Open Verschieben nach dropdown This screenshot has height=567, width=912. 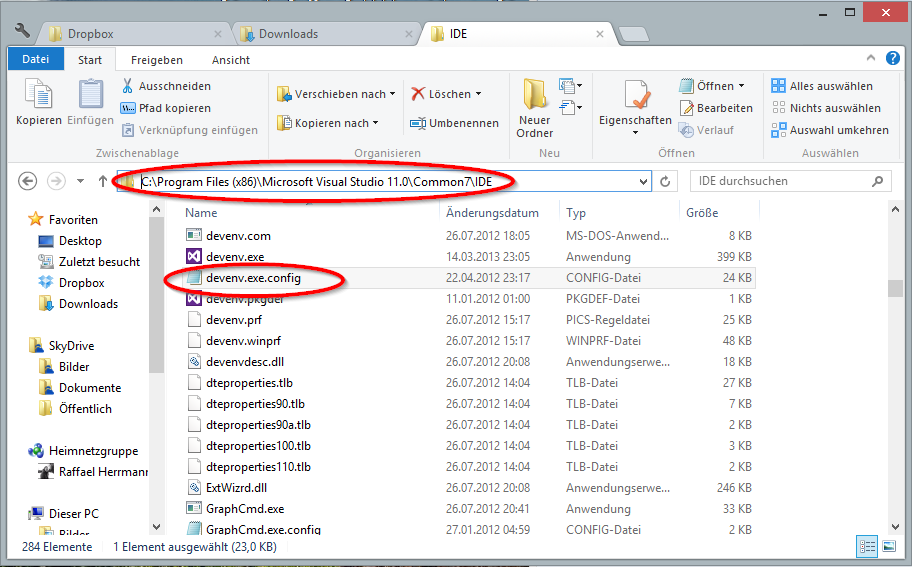(336, 94)
